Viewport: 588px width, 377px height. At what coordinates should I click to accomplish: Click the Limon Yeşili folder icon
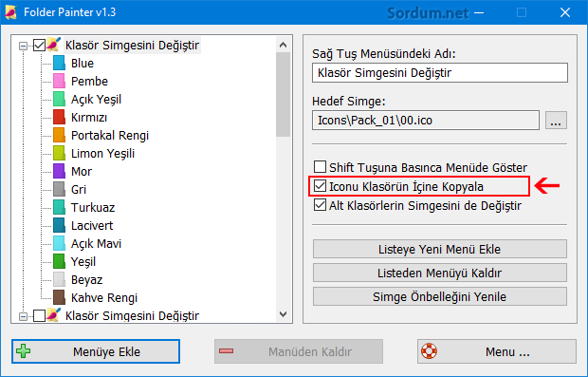tap(59, 153)
